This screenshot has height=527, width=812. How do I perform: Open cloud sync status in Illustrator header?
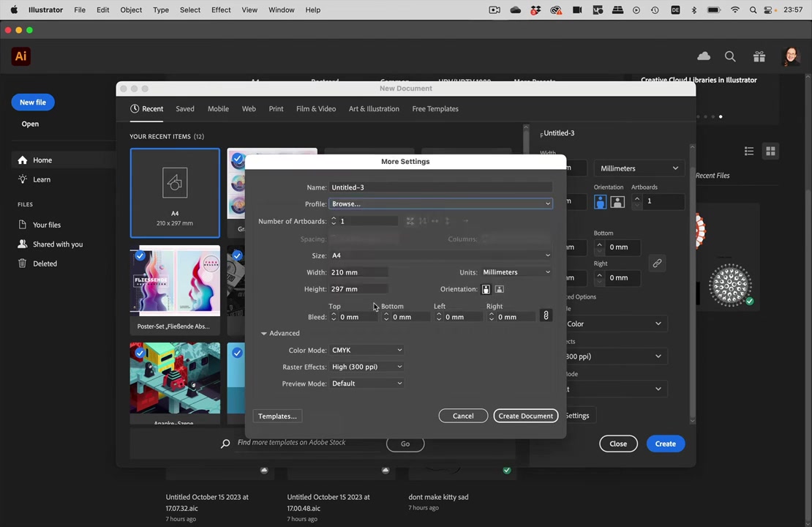click(x=703, y=56)
